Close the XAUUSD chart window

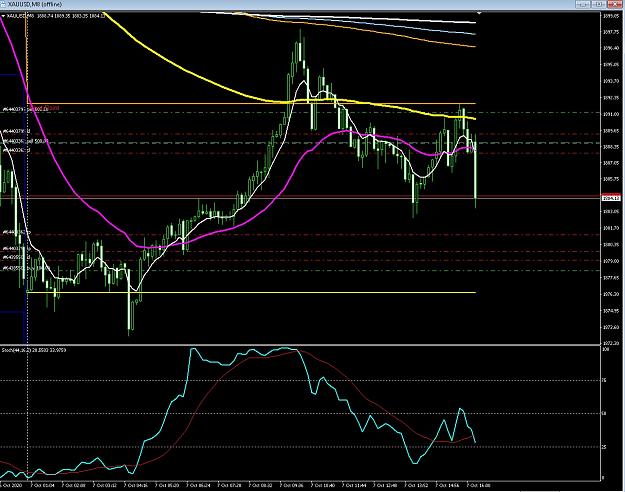(x=614, y=4)
